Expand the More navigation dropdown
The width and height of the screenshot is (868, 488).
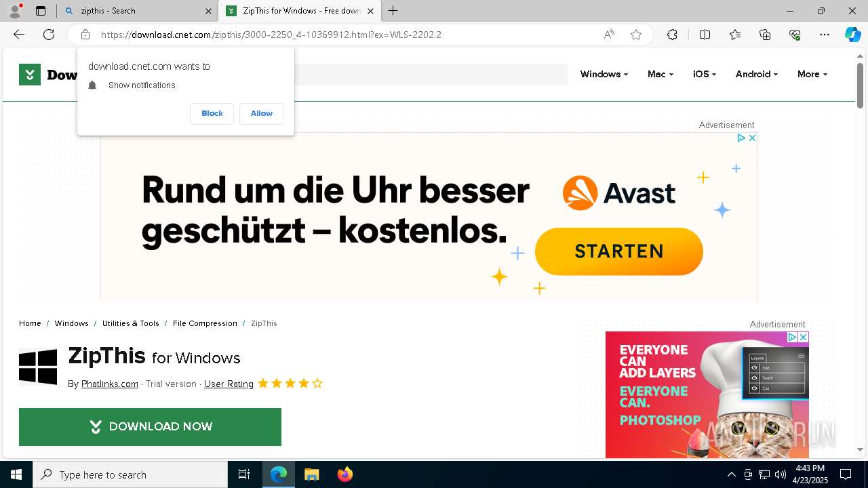(812, 75)
